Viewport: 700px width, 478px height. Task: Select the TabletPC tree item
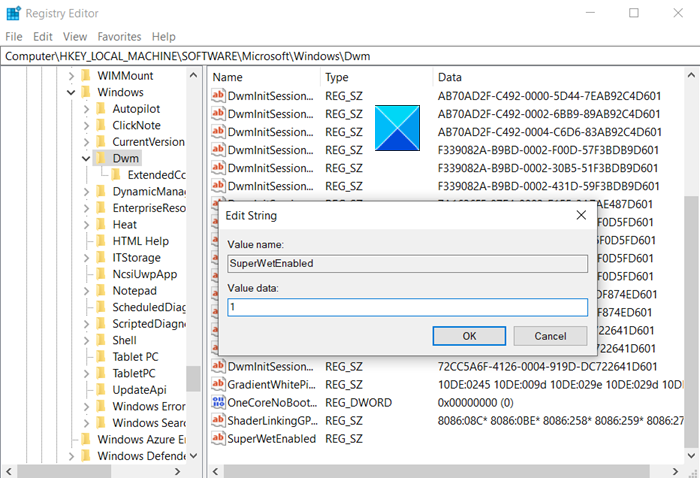tap(134, 373)
